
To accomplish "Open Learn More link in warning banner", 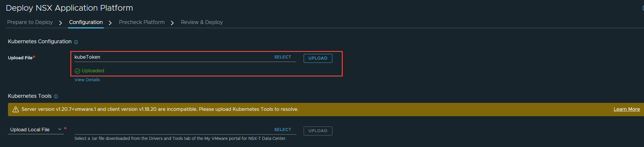I will coord(627,109).
